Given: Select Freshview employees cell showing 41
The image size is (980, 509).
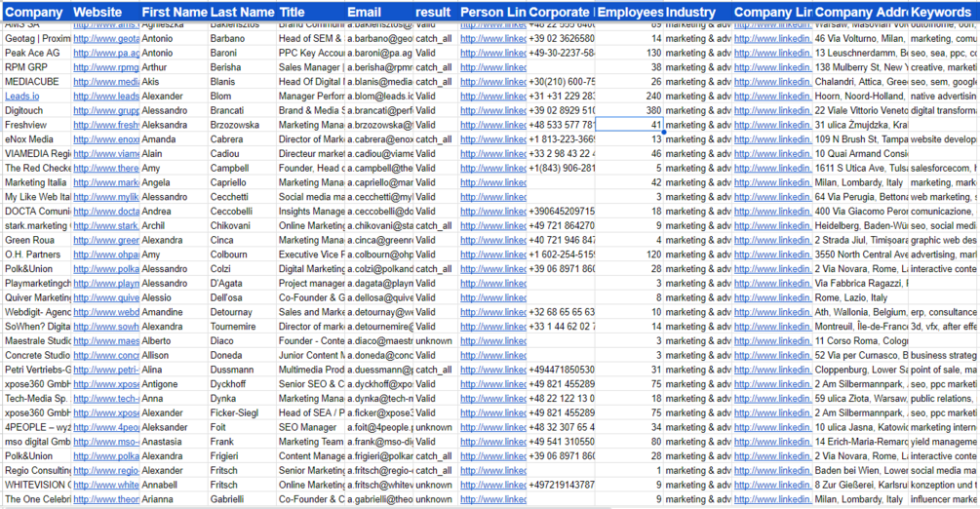Looking at the screenshot, I should 629,125.
